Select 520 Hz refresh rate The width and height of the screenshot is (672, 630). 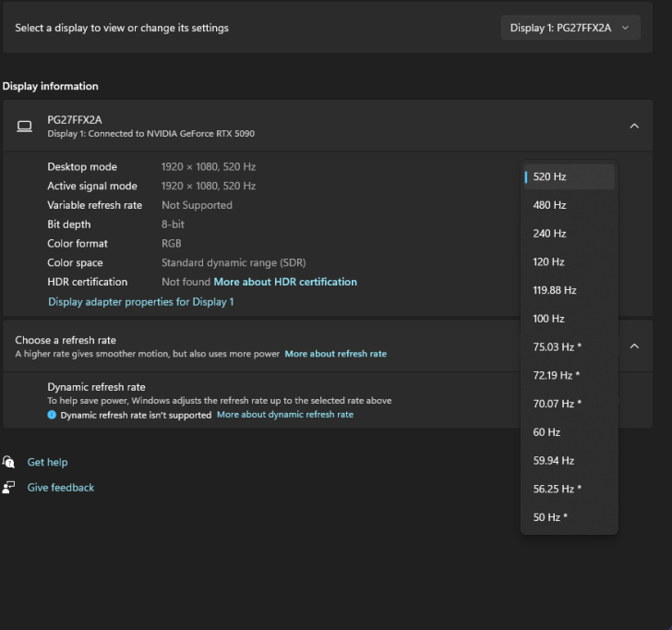point(570,176)
